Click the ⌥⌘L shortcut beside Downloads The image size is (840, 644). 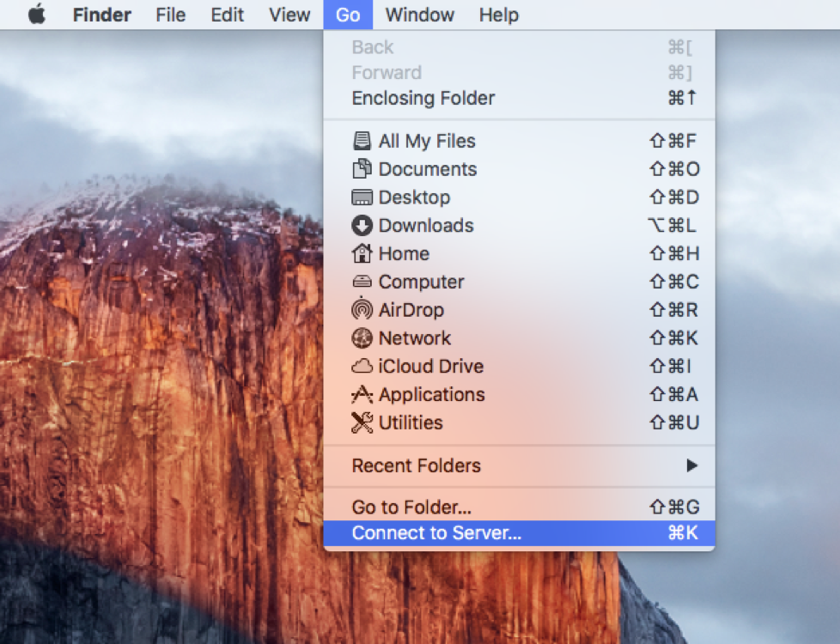(x=673, y=226)
